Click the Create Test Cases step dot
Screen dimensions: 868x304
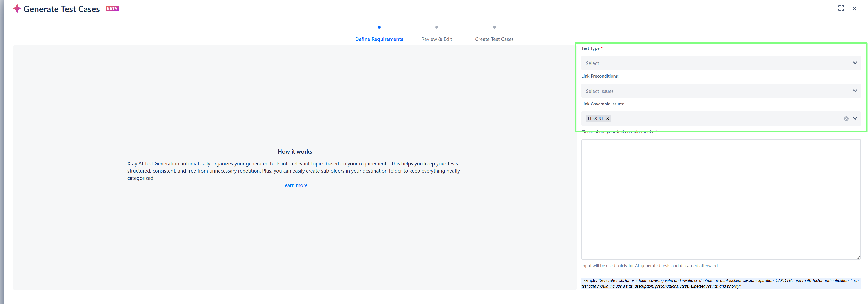pyautogui.click(x=494, y=27)
